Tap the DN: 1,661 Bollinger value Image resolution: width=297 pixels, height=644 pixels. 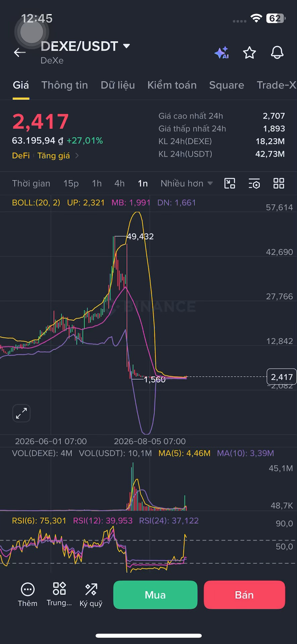pos(177,203)
